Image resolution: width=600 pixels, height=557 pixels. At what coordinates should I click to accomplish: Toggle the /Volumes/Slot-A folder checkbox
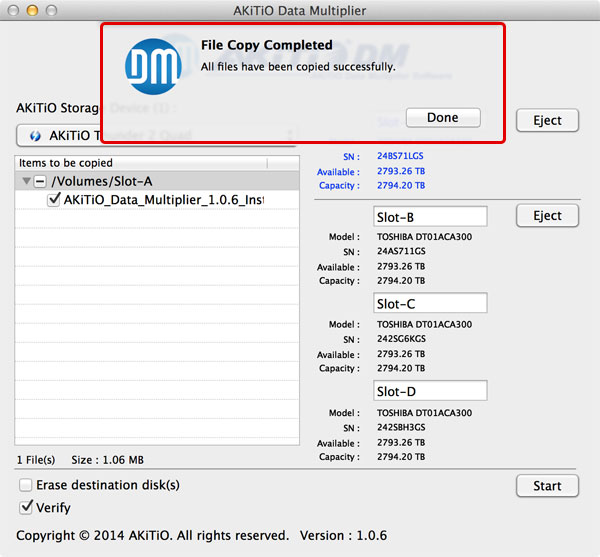(x=40, y=182)
